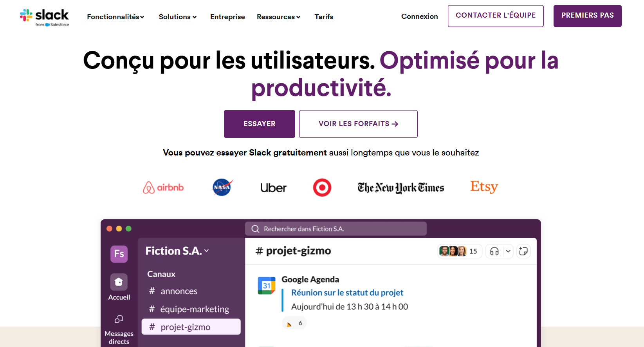Expand the Fonctionnalités dropdown menu

pos(115,17)
